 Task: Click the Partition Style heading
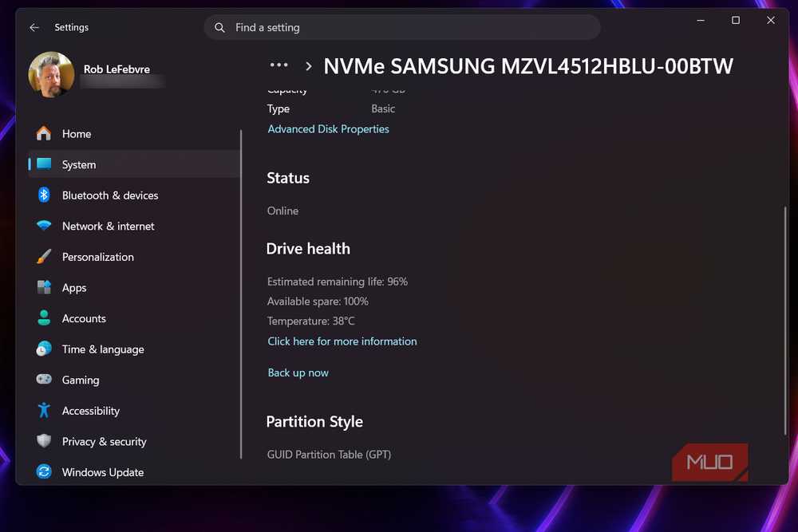click(314, 422)
